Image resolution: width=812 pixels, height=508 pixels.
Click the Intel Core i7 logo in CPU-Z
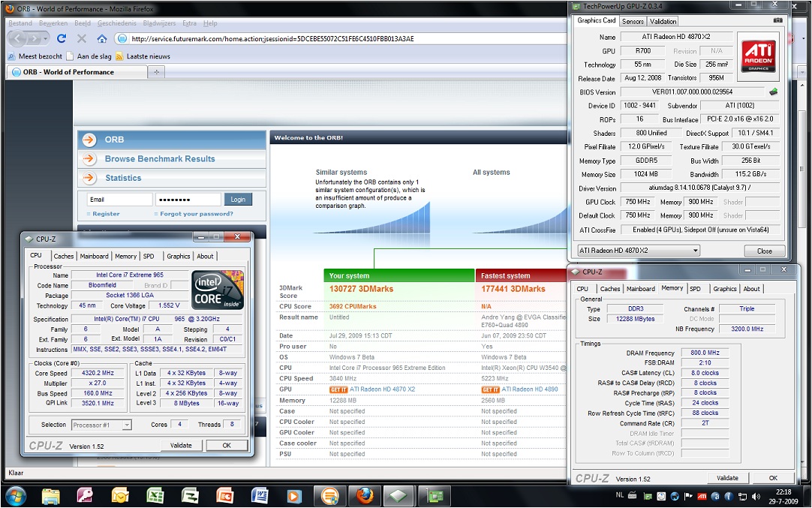pyautogui.click(x=218, y=290)
